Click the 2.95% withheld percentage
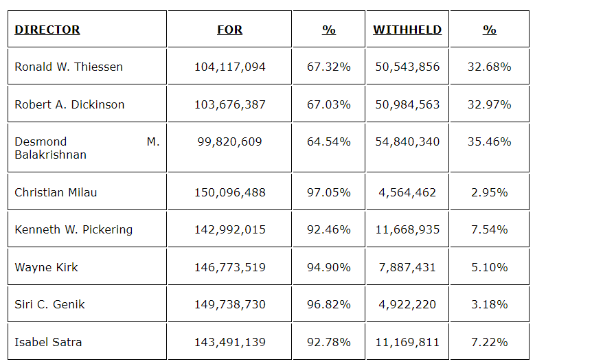This screenshot has height=364, width=592. (490, 192)
